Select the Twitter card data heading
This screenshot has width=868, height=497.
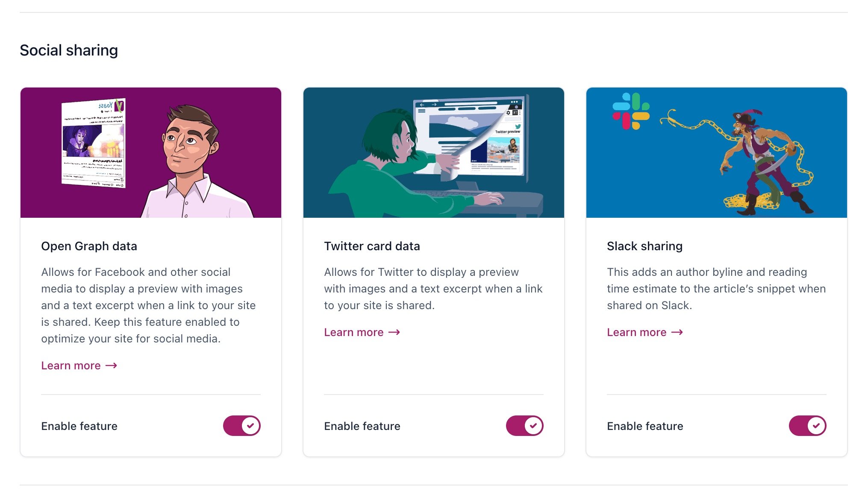coord(372,246)
